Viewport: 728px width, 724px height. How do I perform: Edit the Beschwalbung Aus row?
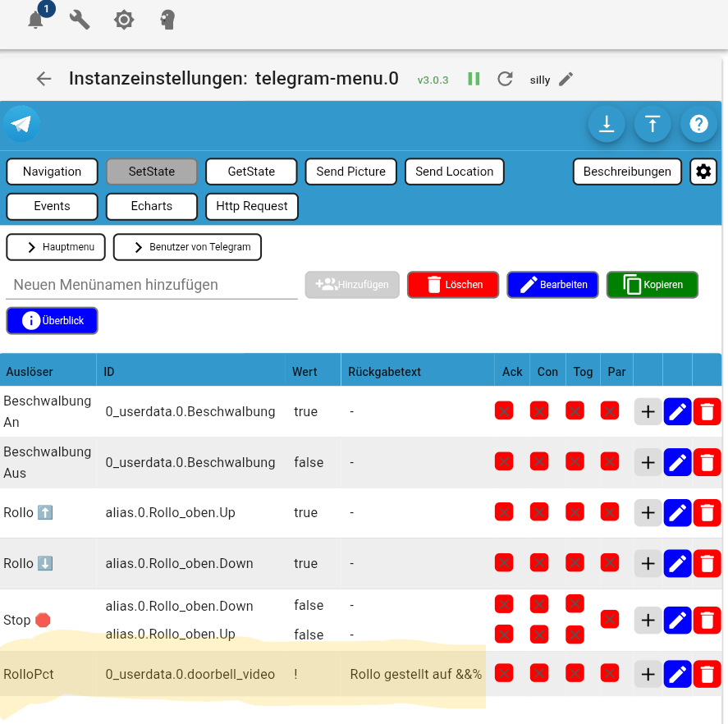677,462
